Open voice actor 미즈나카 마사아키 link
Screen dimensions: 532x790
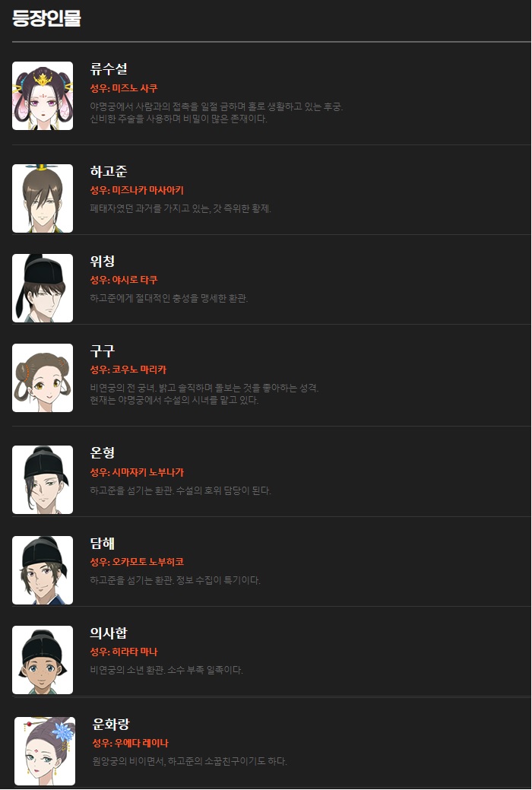[147, 190]
